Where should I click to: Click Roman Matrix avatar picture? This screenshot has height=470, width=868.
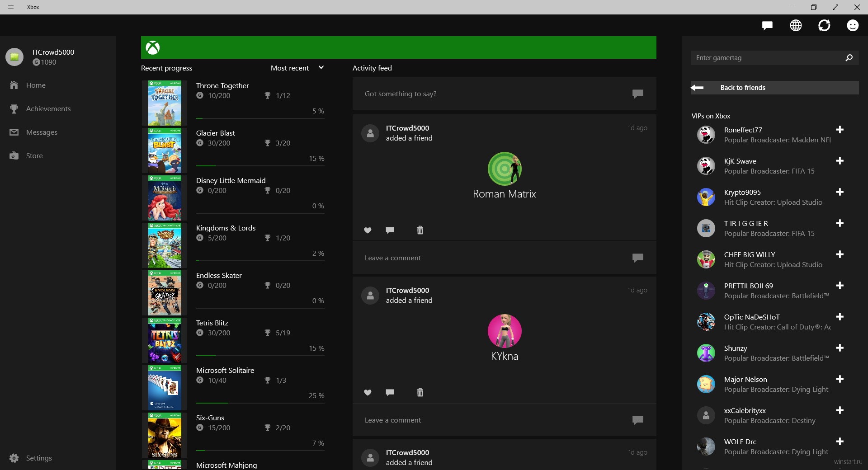(x=505, y=169)
